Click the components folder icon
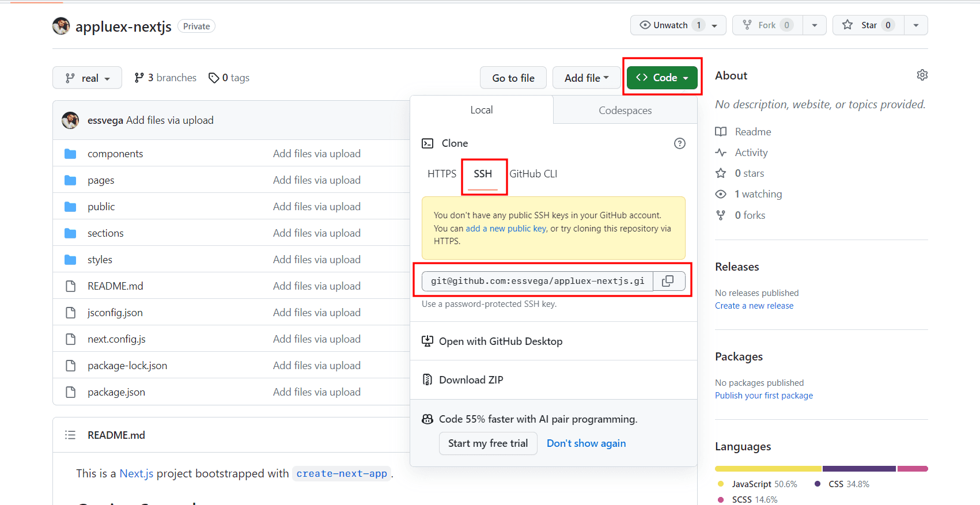The image size is (980, 505). (70, 154)
